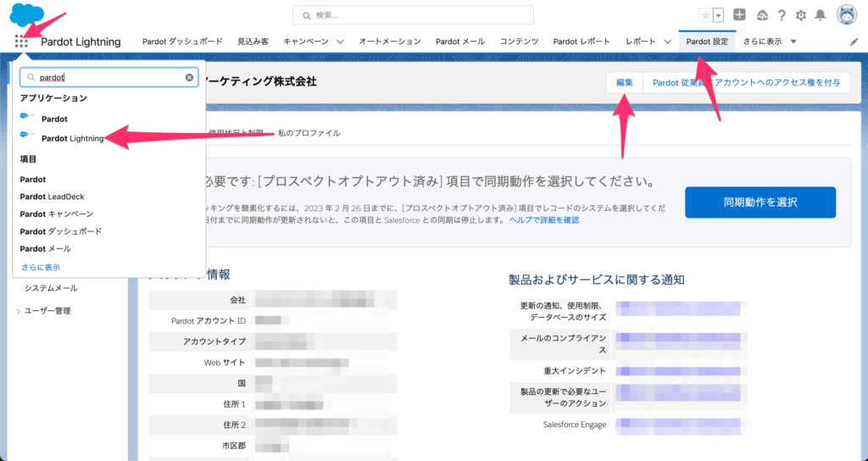Open the 見込み客 tab
Screen dimensions: 868x461
tap(253, 42)
